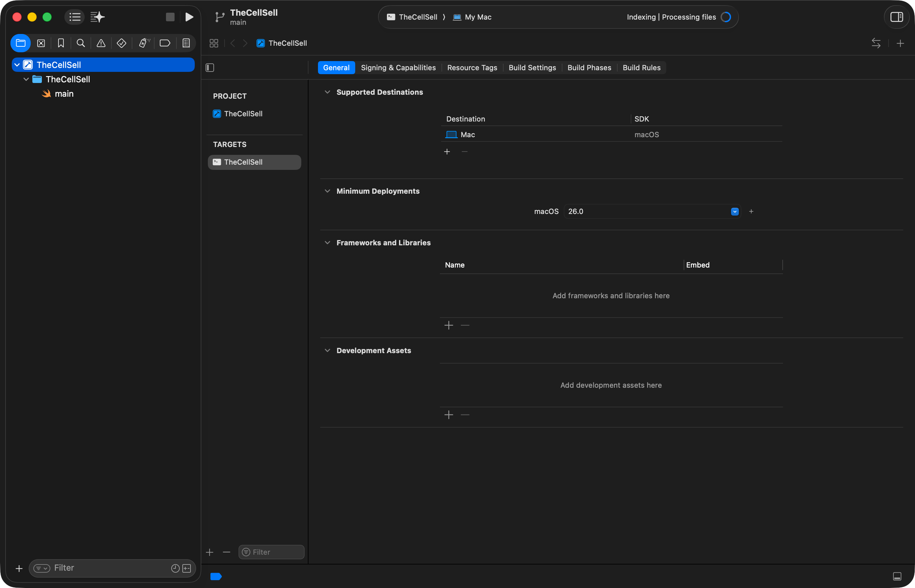Image resolution: width=915 pixels, height=588 pixels.
Task: Select the TheCellSell project under PROJECT
Action: point(243,114)
